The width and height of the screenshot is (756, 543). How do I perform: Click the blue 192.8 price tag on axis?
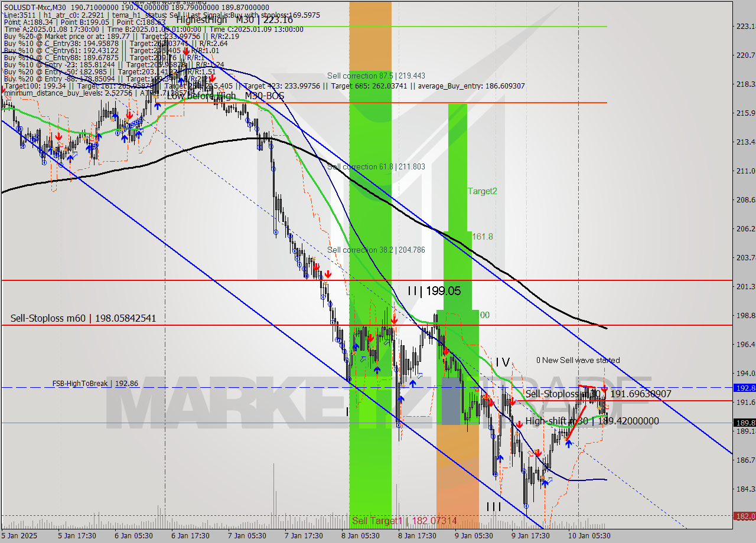(744, 388)
